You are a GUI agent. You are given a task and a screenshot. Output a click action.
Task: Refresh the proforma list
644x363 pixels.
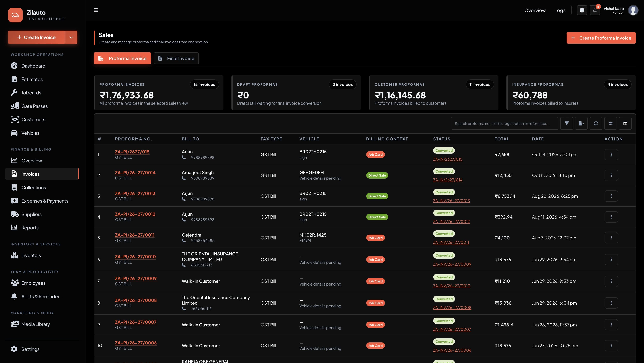point(596,123)
